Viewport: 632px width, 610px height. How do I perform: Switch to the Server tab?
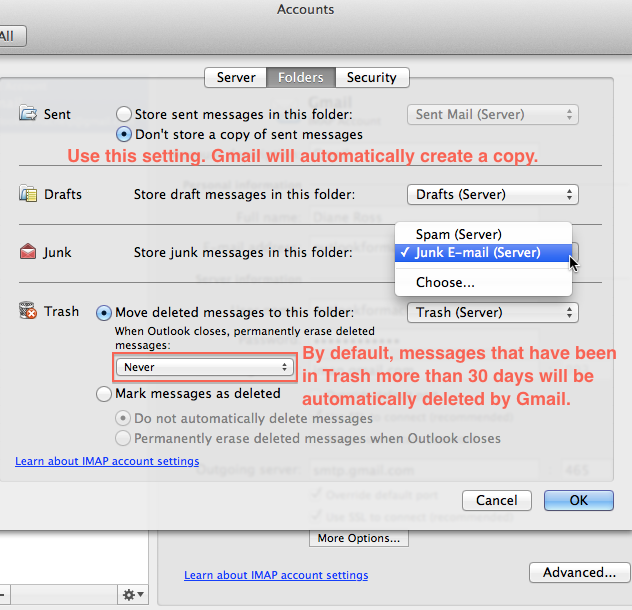[x=236, y=77]
